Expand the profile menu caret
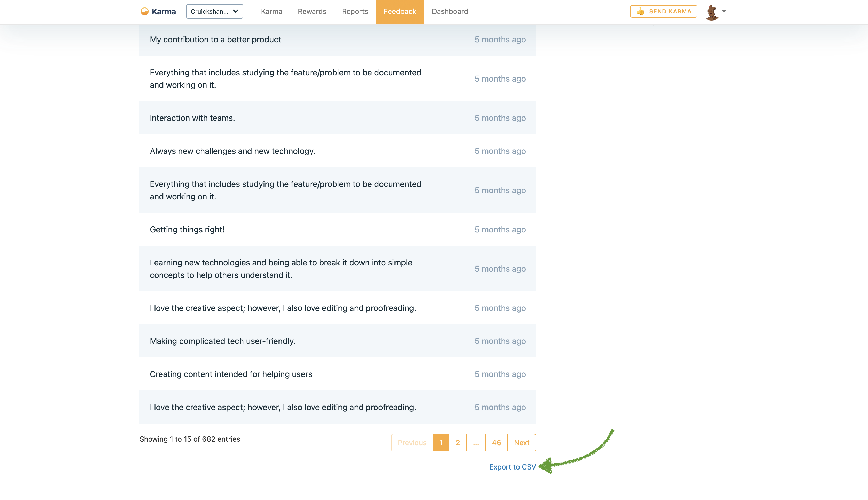Screen dimensions: 868x500 click(724, 11)
